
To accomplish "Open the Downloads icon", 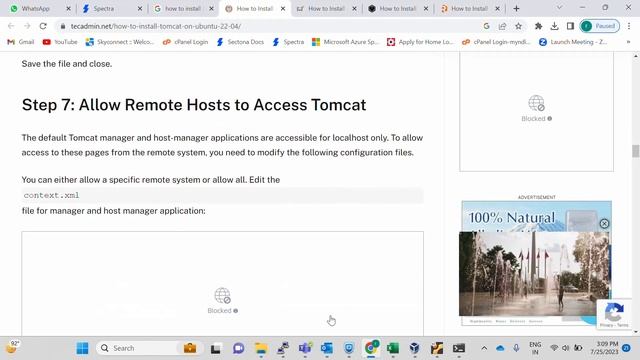I will [554, 26].
